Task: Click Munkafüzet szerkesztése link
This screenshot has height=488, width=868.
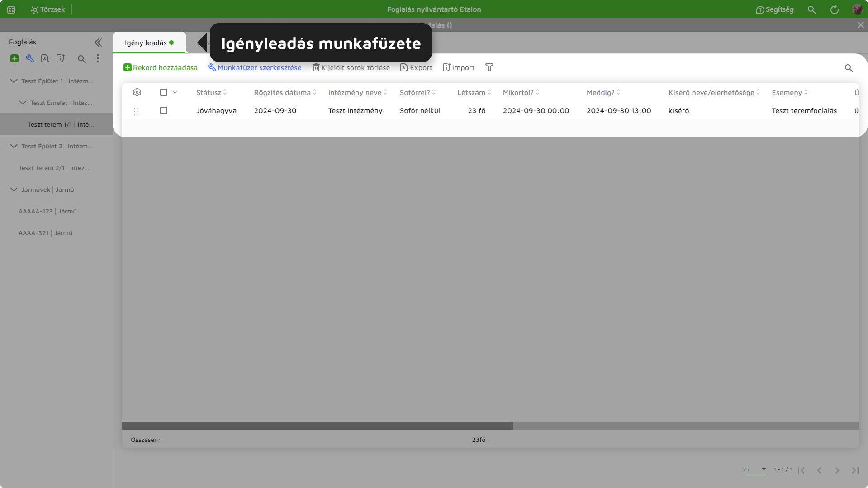Action: click(x=255, y=68)
